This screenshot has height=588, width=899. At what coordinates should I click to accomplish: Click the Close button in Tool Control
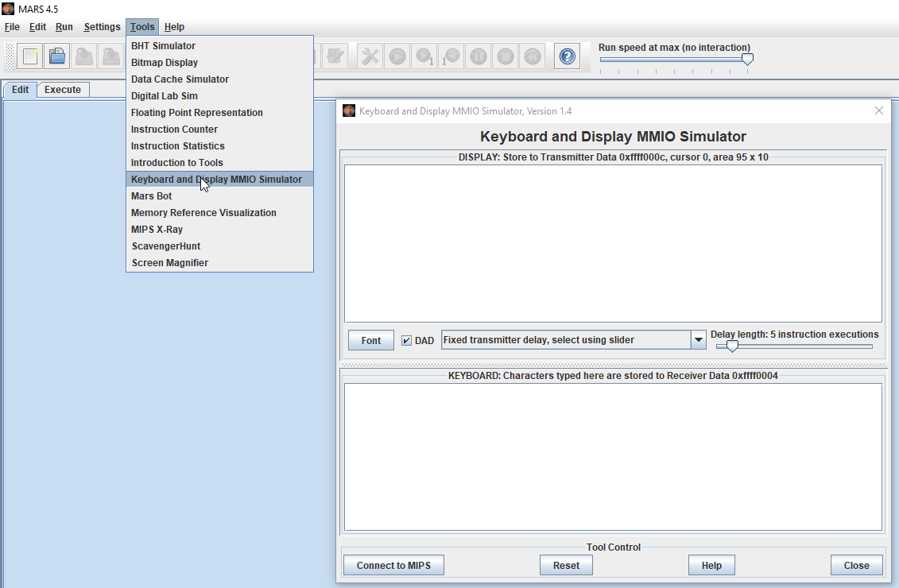[x=857, y=565]
